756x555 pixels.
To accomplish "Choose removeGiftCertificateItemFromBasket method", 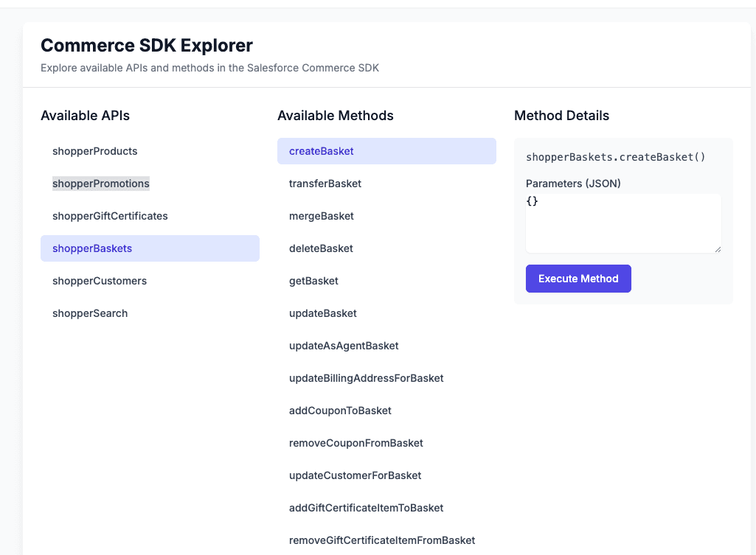I will click(386, 540).
